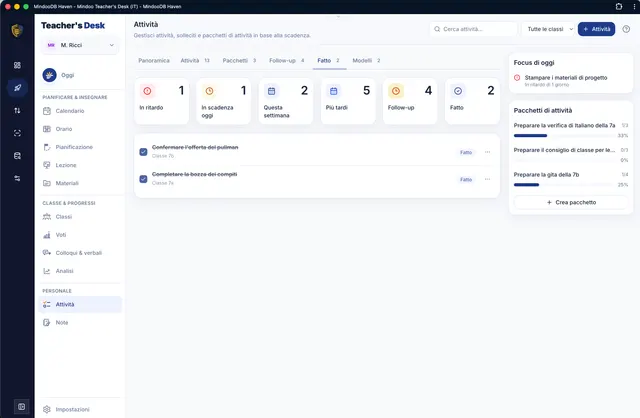Click the Teacher's Desk title

point(73,25)
